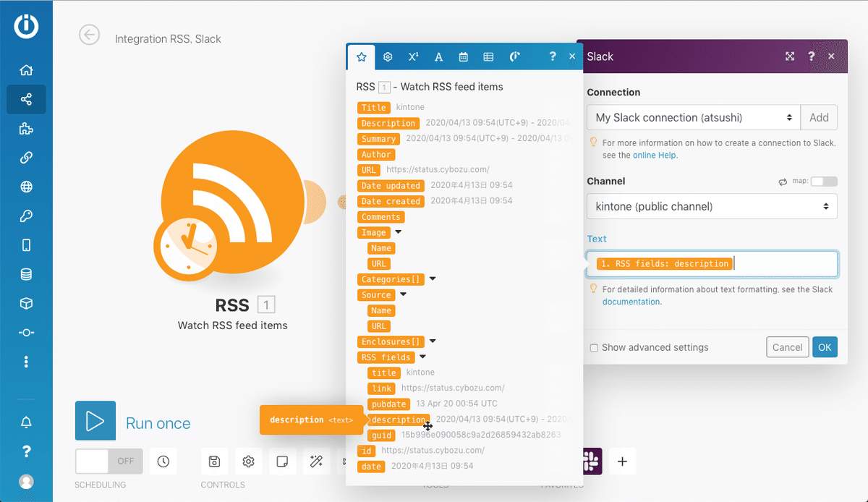Go to Dashboard home icon in sidebar
Image resolution: width=868 pixels, height=502 pixels.
click(x=26, y=70)
